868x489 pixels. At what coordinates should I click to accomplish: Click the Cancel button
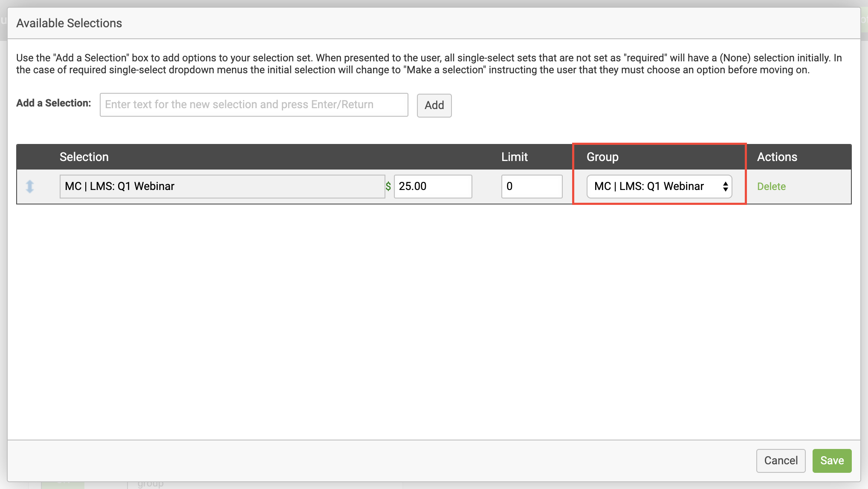click(781, 460)
